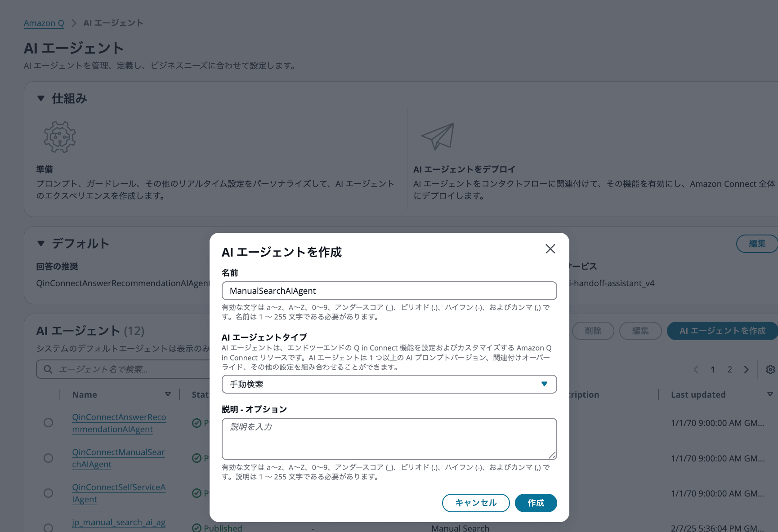
Task: Click the search magnifier icon
Action: point(48,369)
